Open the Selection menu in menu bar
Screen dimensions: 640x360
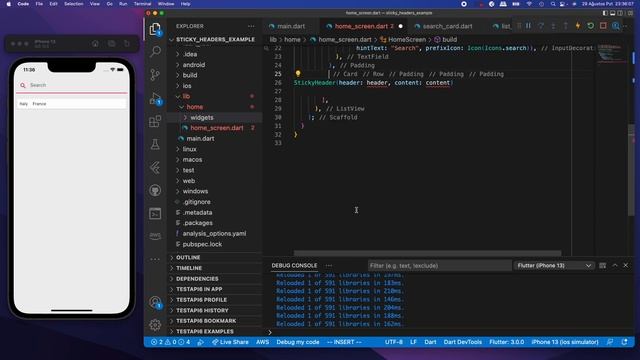click(x=73, y=4)
